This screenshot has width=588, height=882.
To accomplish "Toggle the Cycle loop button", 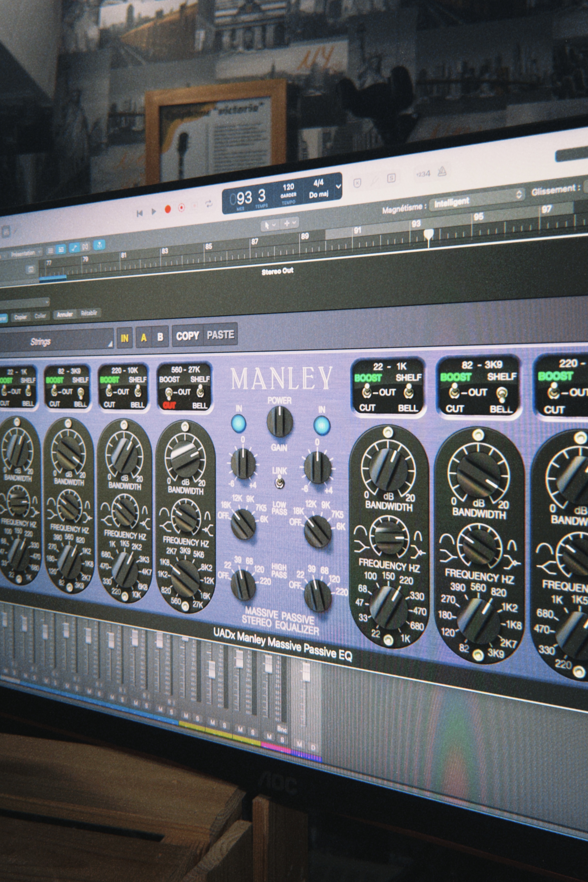I will point(208,203).
